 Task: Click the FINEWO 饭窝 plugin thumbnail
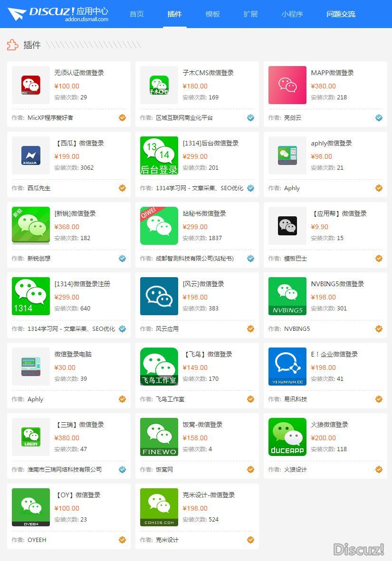[159, 437]
